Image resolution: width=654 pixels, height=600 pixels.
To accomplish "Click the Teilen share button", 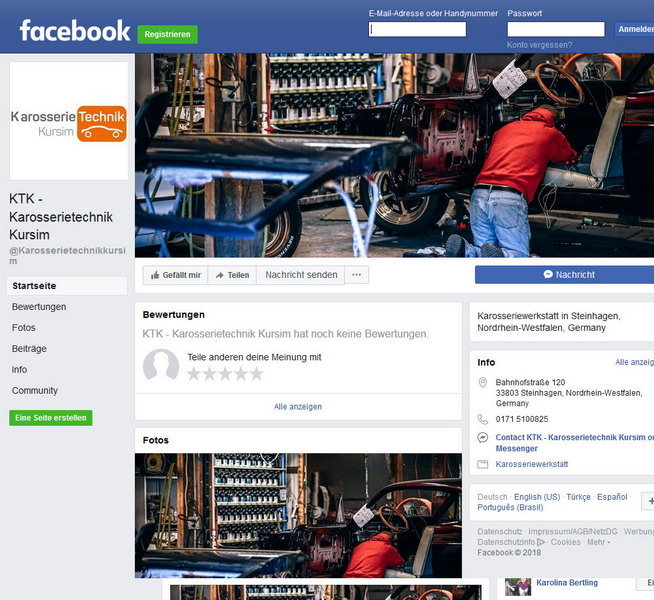I will pyautogui.click(x=232, y=275).
